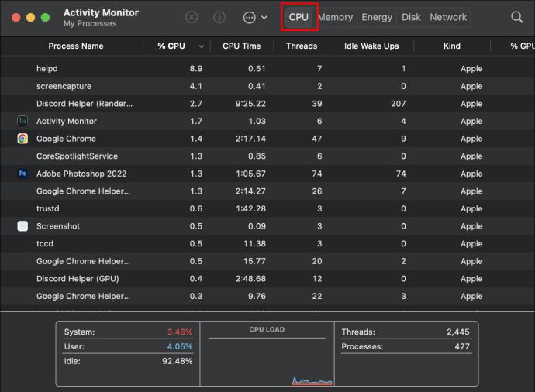
Task: Select the Discord Helper (GPU) row
Action: pyautogui.click(x=267, y=278)
